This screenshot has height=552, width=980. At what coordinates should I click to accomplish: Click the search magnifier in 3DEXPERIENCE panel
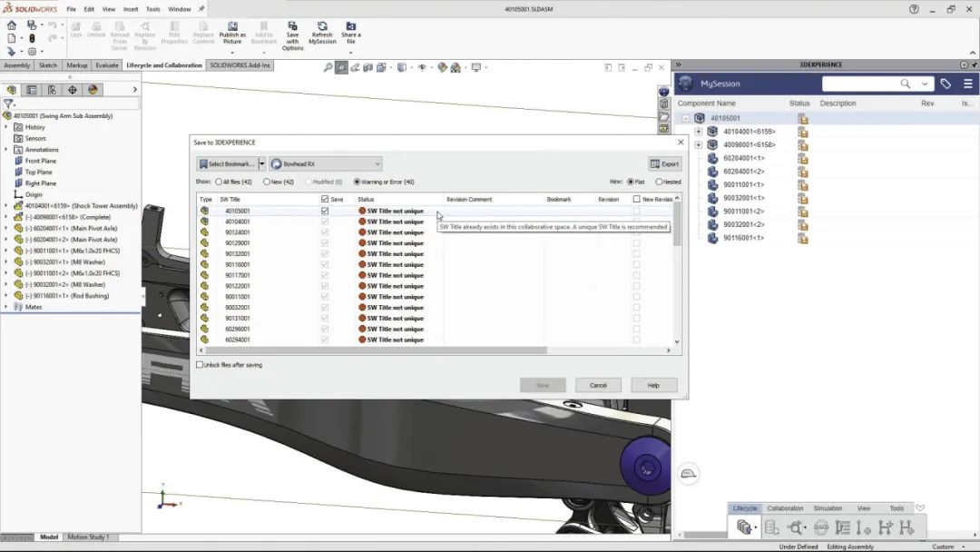point(905,84)
